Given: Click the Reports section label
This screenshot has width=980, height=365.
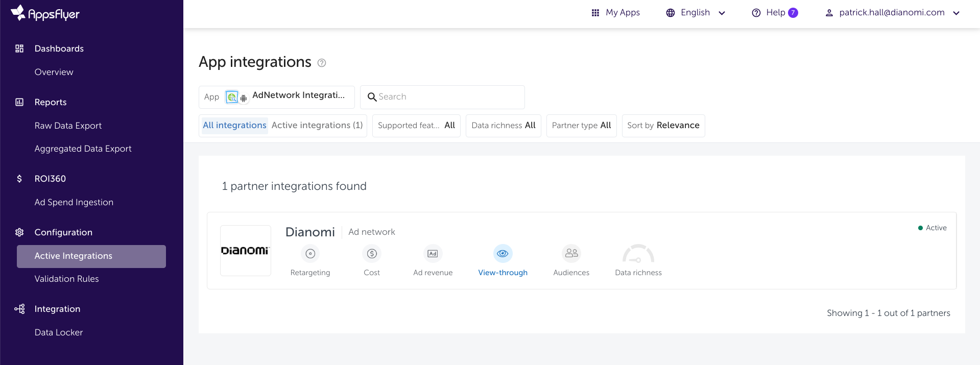Looking at the screenshot, I should click(51, 102).
